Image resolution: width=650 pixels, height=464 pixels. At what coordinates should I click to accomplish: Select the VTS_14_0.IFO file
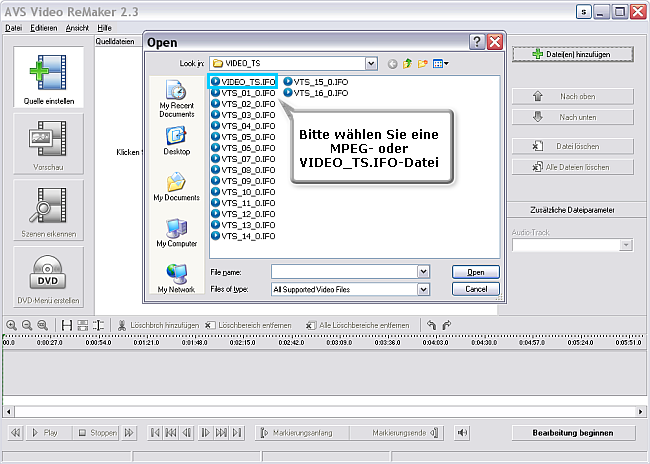pos(243,236)
